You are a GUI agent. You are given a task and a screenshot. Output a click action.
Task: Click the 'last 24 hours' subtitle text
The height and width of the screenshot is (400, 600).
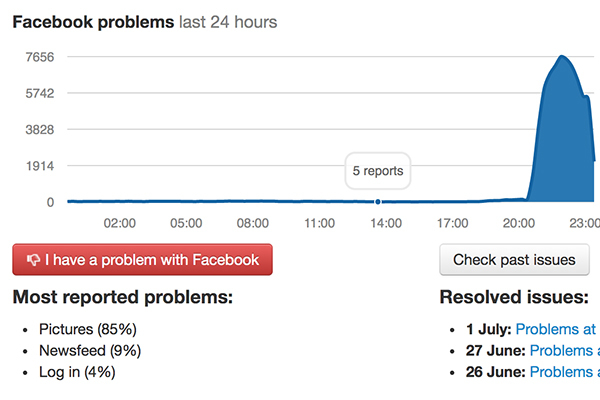pos(228,22)
